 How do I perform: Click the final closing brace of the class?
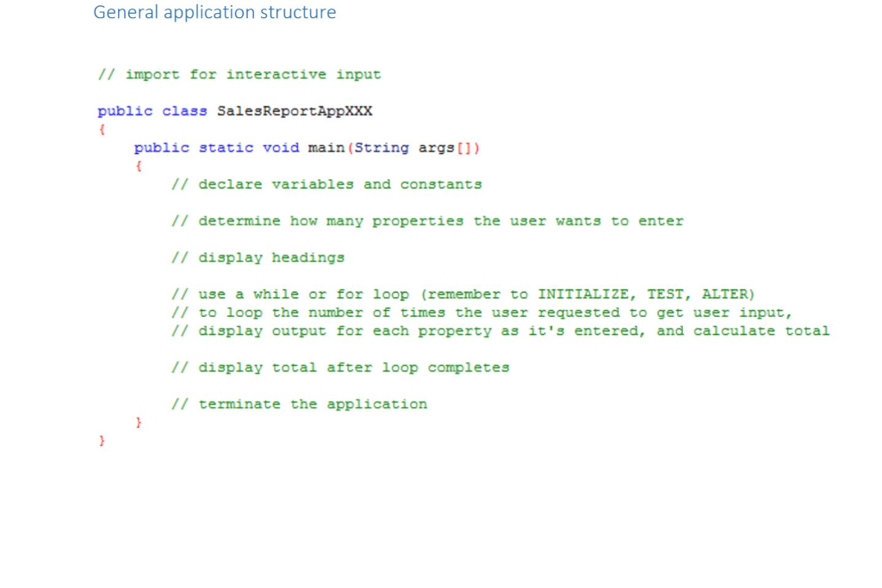(101, 441)
